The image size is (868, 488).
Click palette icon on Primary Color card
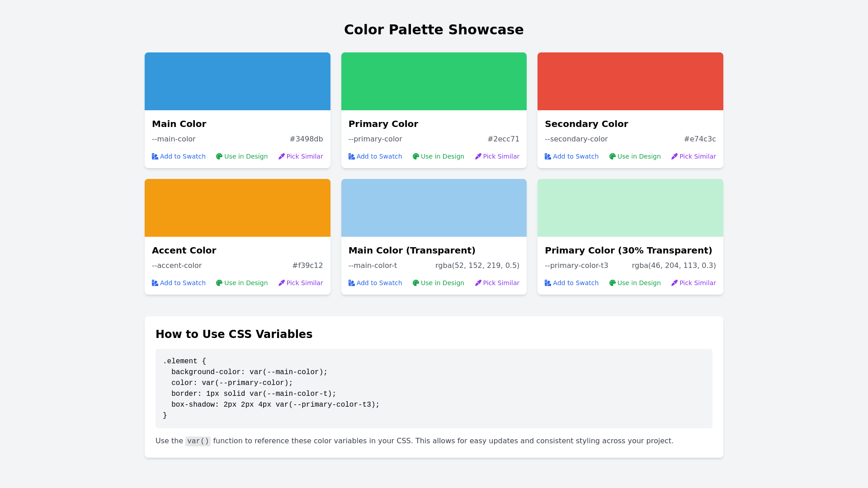point(415,156)
